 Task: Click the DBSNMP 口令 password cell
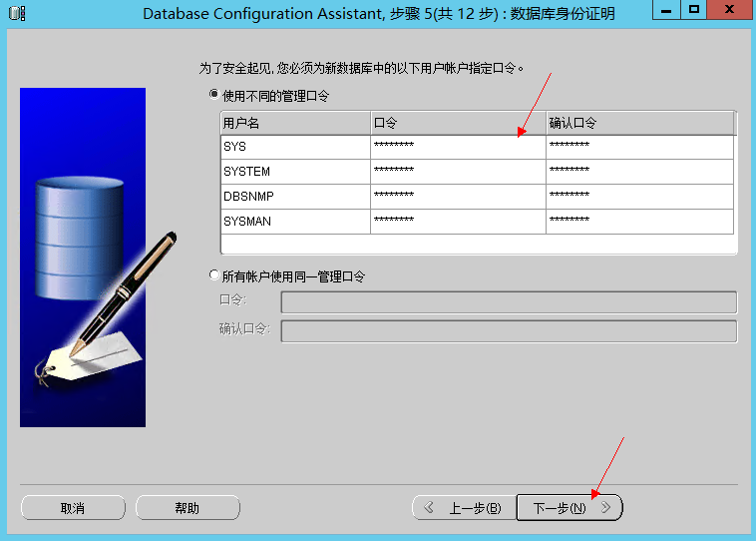pos(457,197)
